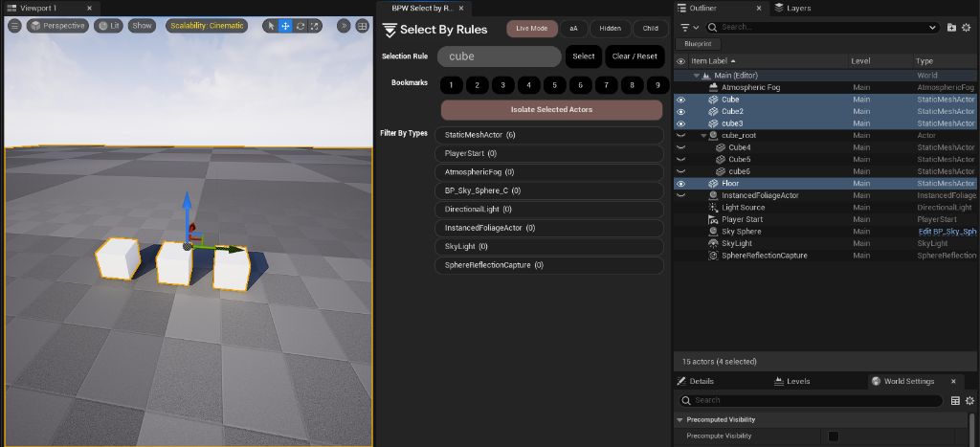Activate the translate move tool
This screenshot has width=980, height=447.
click(285, 26)
